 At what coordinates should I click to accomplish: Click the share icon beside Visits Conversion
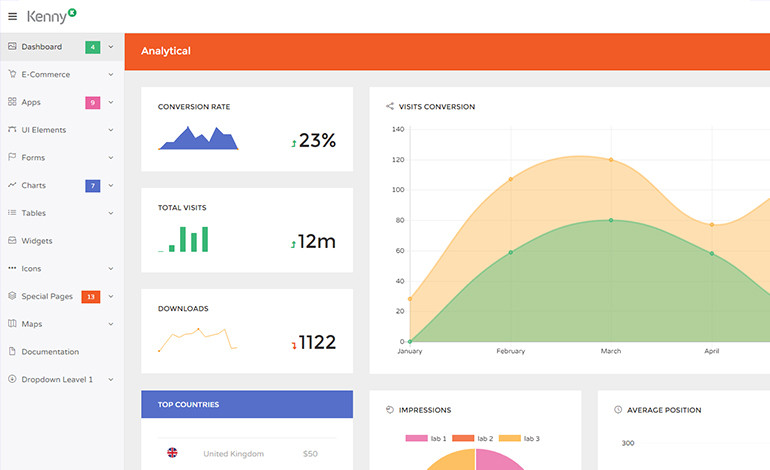(390, 107)
